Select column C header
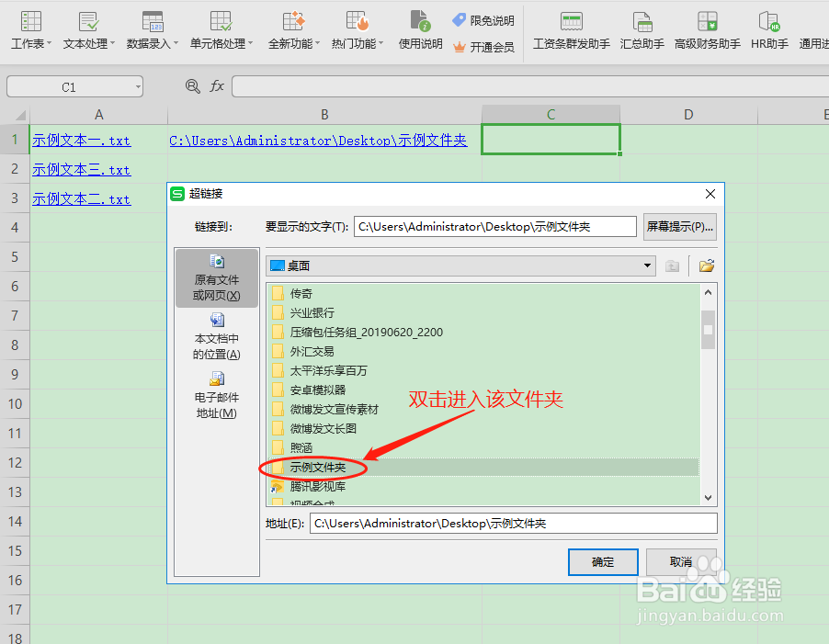 pos(551,114)
